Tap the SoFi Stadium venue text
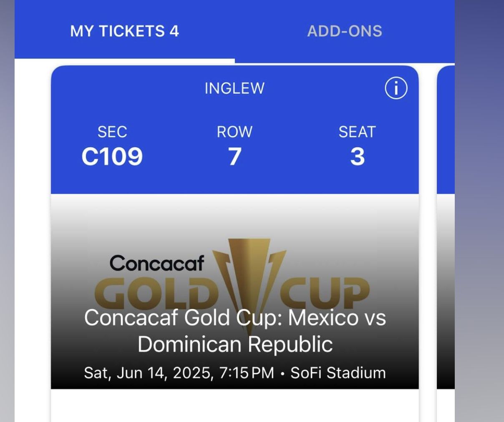 338,373
